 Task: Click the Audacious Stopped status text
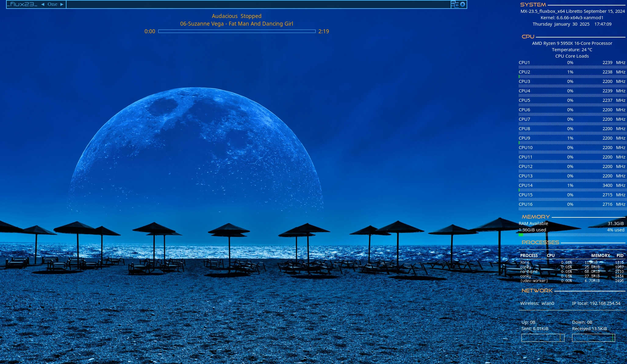pyautogui.click(x=237, y=16)
